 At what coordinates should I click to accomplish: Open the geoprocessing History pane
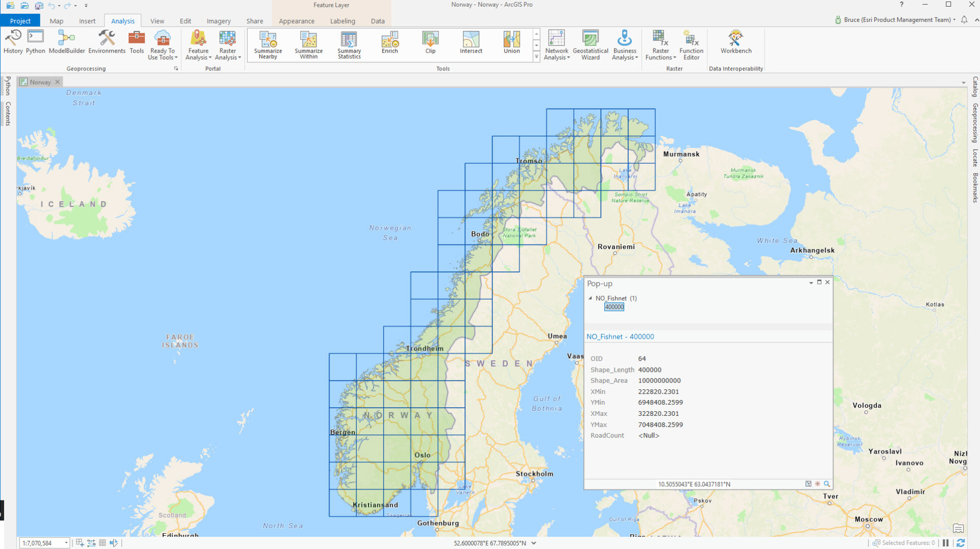point(13,42)
